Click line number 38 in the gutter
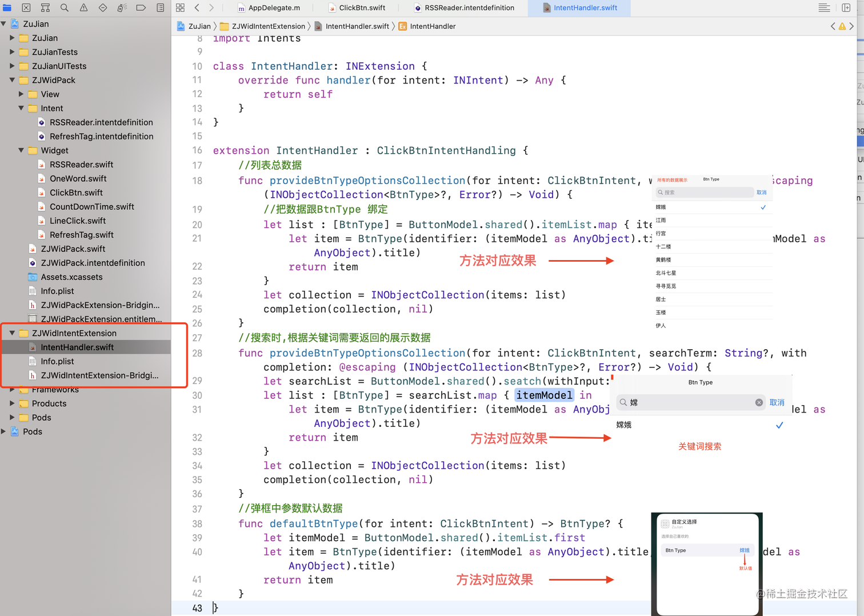This screenshot has width=864, height=616. (x=197, y=524)
